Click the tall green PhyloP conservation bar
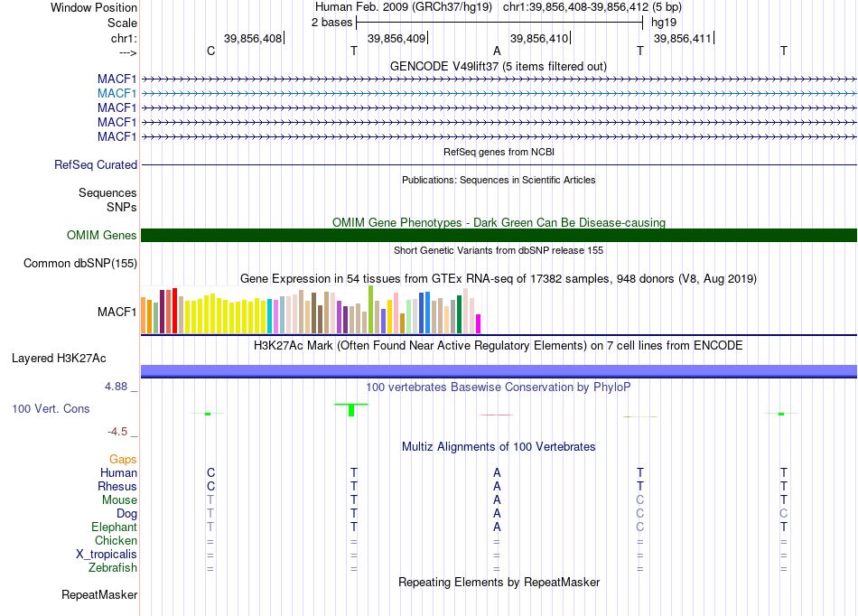The height and width of the screenshot is (616, 858). pos(351,410)
